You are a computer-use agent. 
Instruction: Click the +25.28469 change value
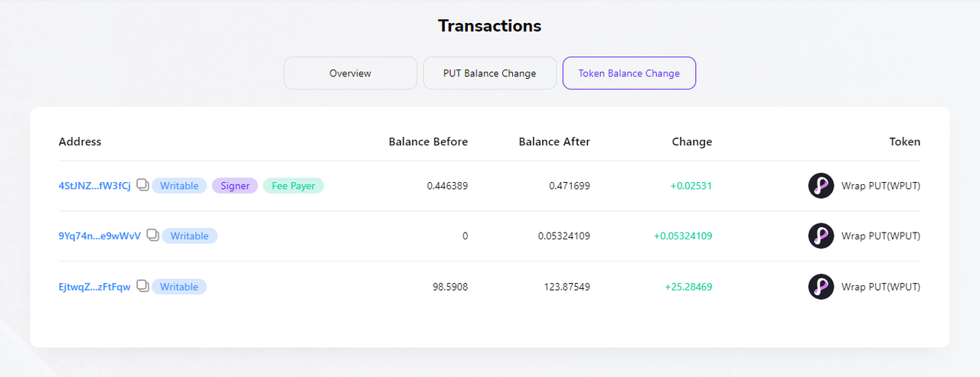[x=688, y=287]
